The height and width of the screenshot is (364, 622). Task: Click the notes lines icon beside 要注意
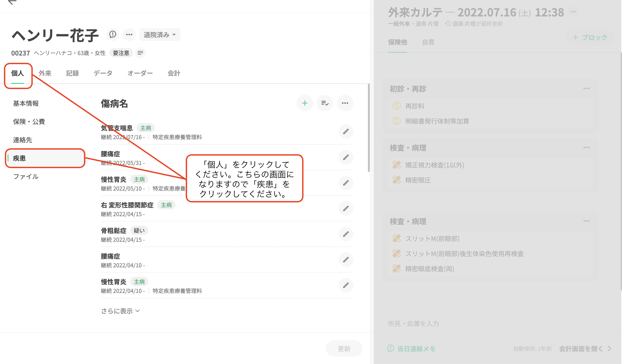(x=140, y=53)
